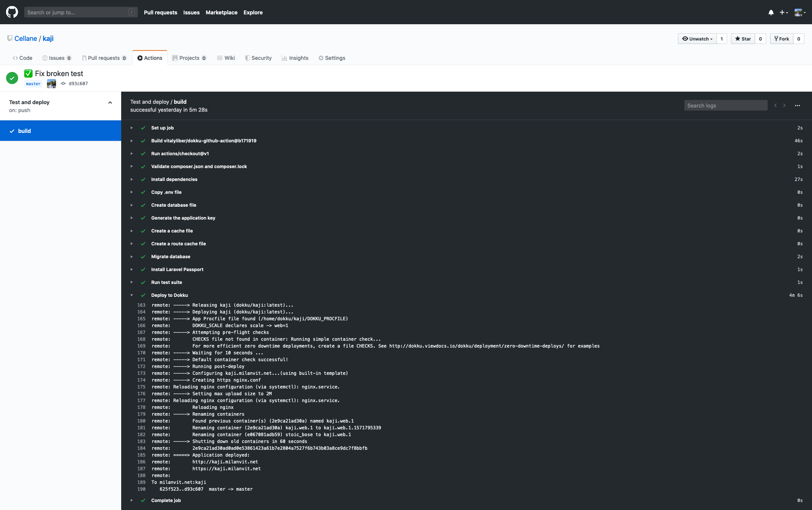Image resolution: width=812 pixels, height=510 pixels.
Task: Open the master branch label
Action: coord(33,84)
